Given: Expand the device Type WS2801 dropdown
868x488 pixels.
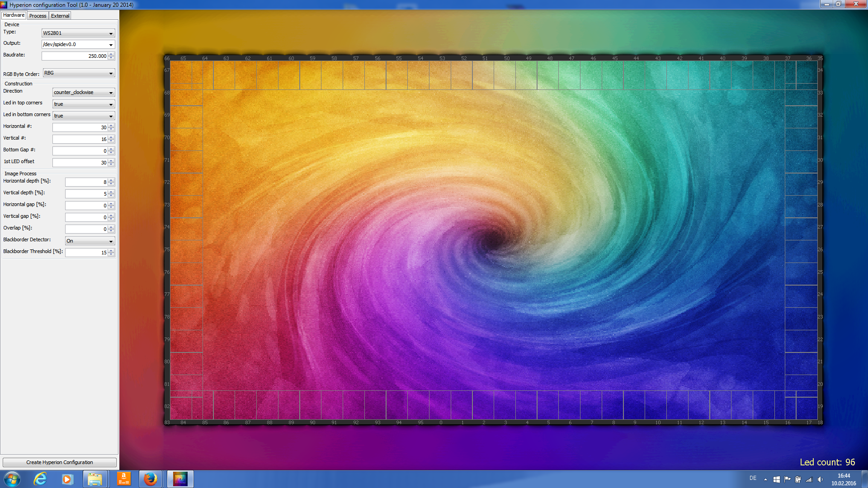Looking at the screenshot, I should pos(78,33).
